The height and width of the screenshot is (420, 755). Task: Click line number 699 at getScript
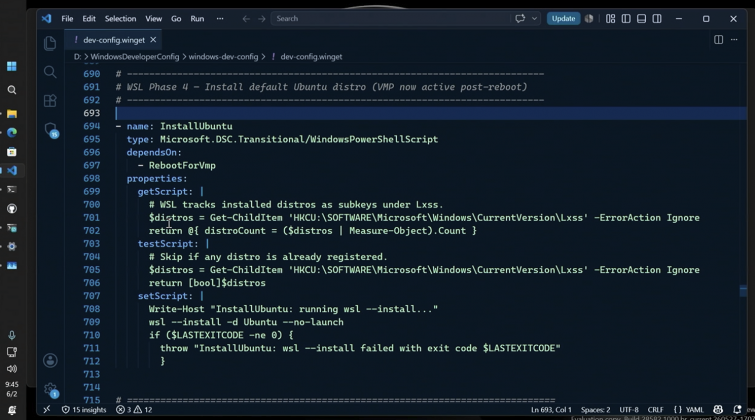click(x=91, y=191)
